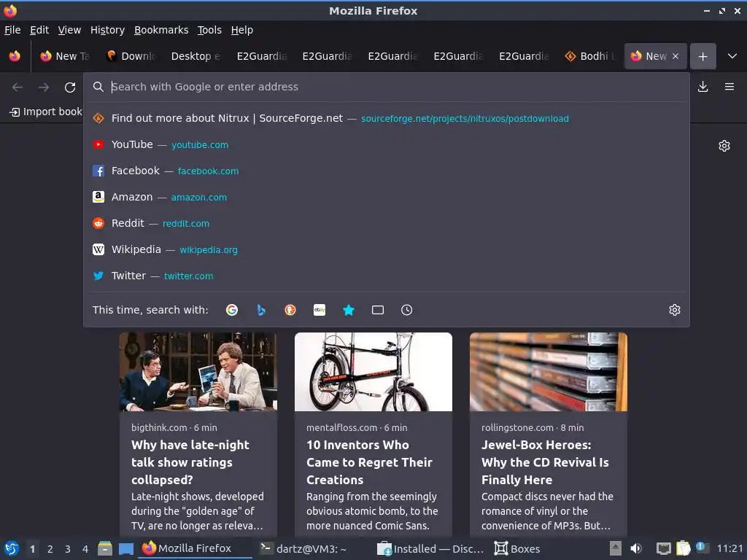Open the late-night talk show thumbnail
The image size is (747, 560).
pyautogui.click(x=198, y=372)
